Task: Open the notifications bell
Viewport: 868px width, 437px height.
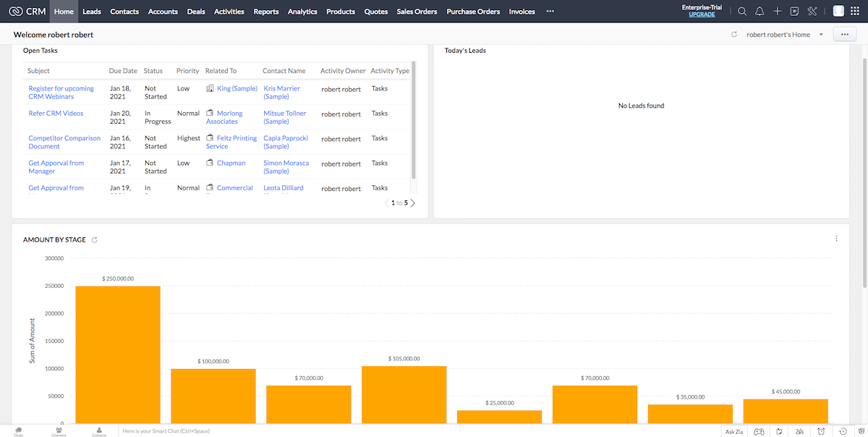Action: pos(759,12)
